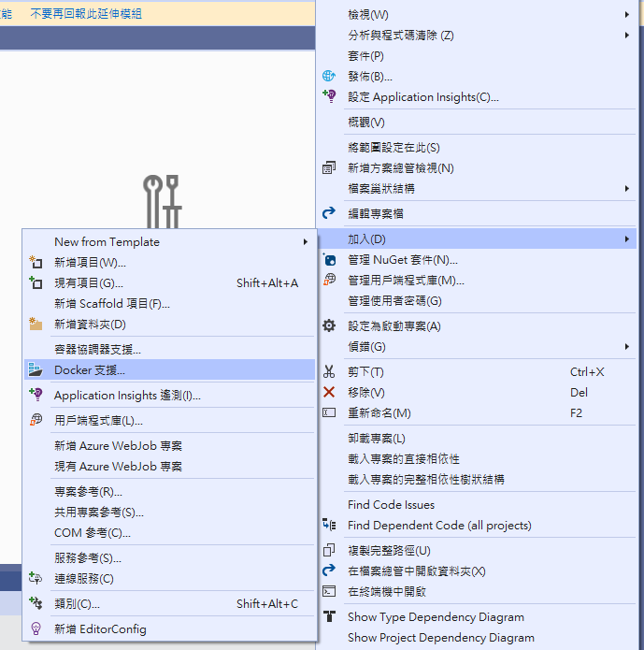Choose 容器協調器支援... entry
This screenshot has height=650, width=644.
(x=169, y=350)
